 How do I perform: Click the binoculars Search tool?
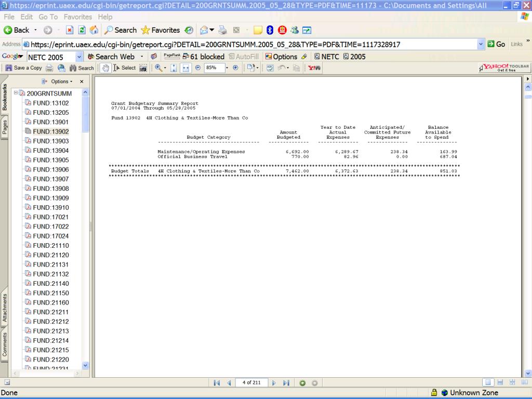[82, 68]
